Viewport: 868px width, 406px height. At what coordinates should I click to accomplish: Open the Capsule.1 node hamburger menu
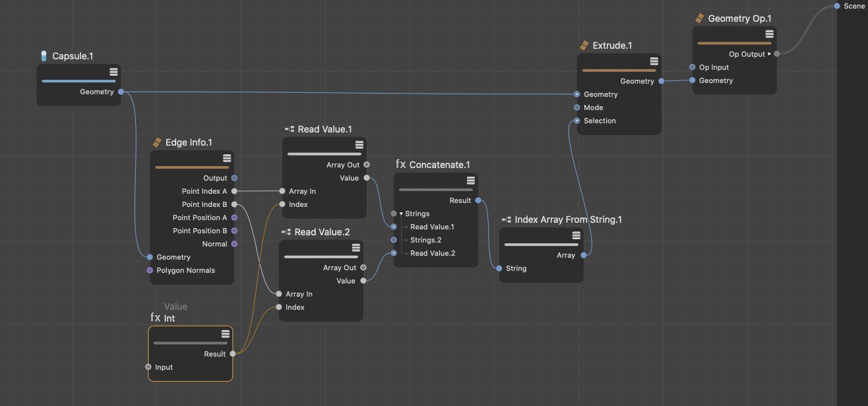tap(113, 72)
